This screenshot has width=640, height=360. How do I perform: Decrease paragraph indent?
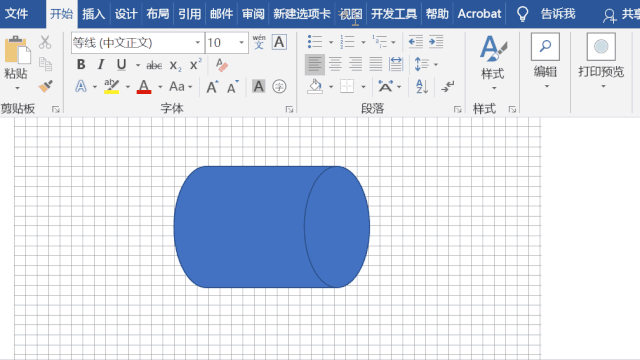pyautogui.click(x=416, y=42)
